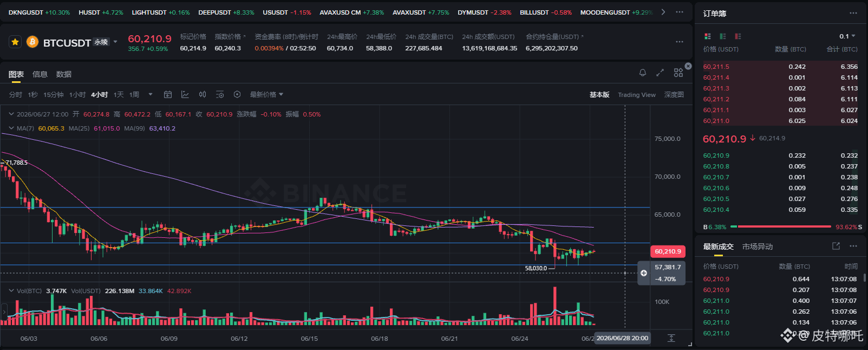Expand the chart to fullscreen
The image size is (868, 350).
point(660,73)
